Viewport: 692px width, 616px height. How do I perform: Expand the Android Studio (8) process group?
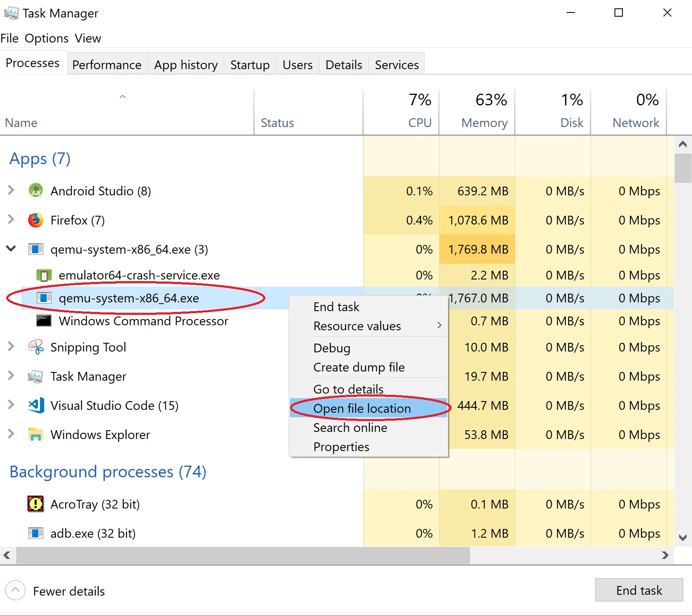tap(11, 190)
